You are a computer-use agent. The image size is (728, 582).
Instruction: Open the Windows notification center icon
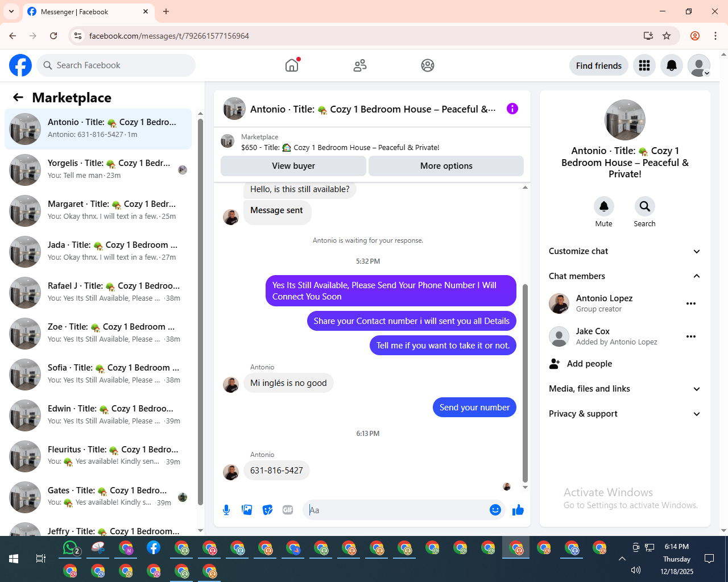pos(709,559)
